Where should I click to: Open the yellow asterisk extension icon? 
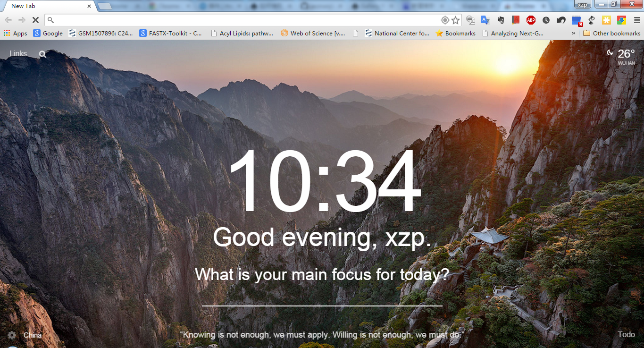606,20
